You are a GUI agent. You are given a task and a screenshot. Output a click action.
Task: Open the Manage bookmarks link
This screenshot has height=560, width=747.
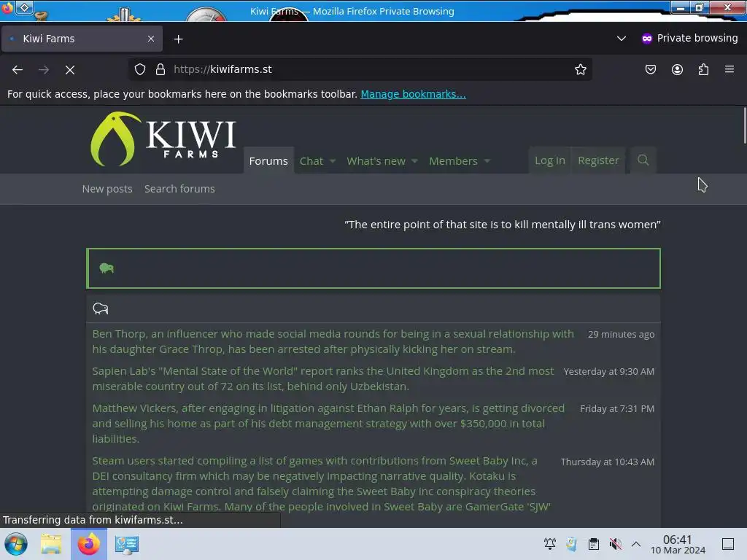coord(413,94)
